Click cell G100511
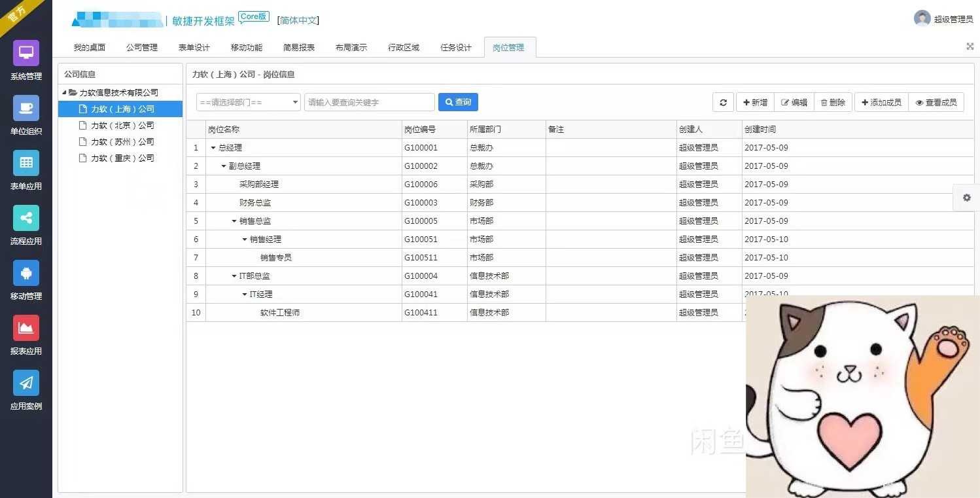980x498 pixels. point(434,258)
